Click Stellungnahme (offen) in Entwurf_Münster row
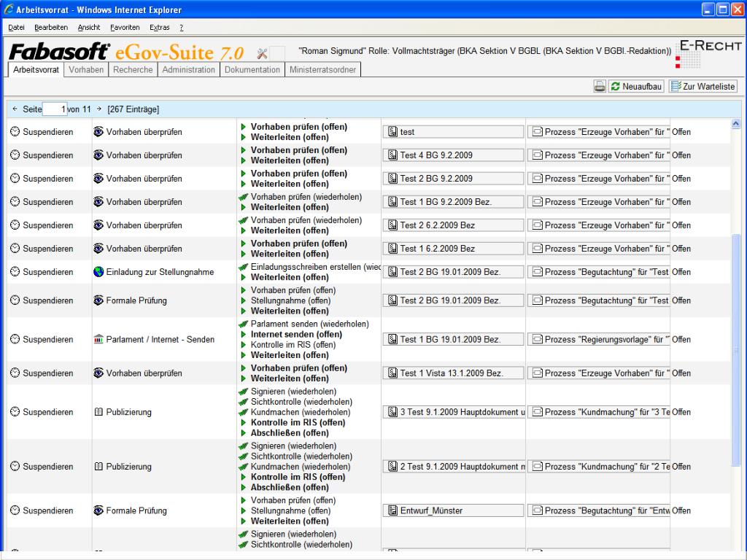 290,510
